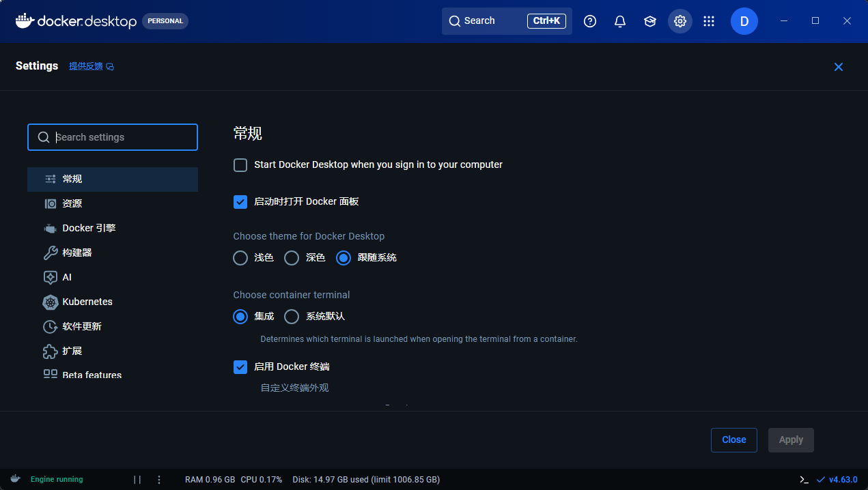Open the Kubernetes settings section
Image resolution: width=868 pixels, height=490 pixels.
[x=85, y=302]
